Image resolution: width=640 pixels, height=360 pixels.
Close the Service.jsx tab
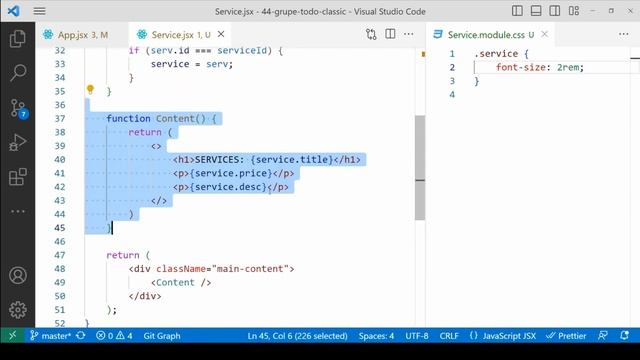(221, 34)
